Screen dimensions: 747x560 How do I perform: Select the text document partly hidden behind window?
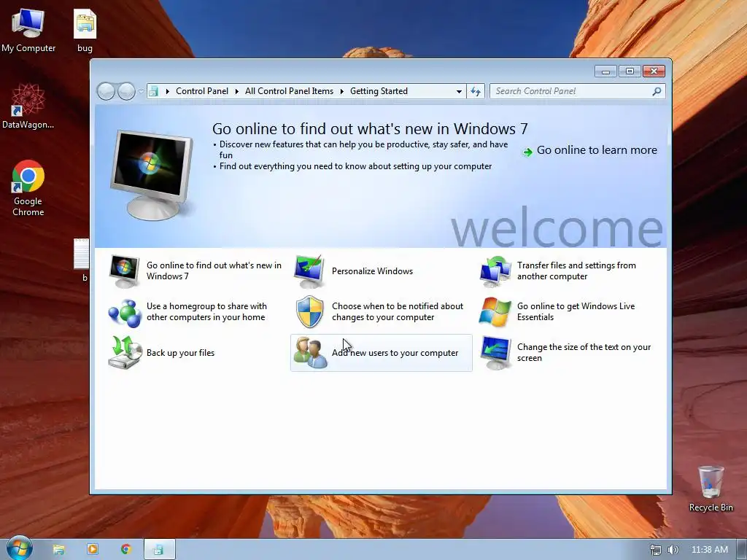point(82,260)
